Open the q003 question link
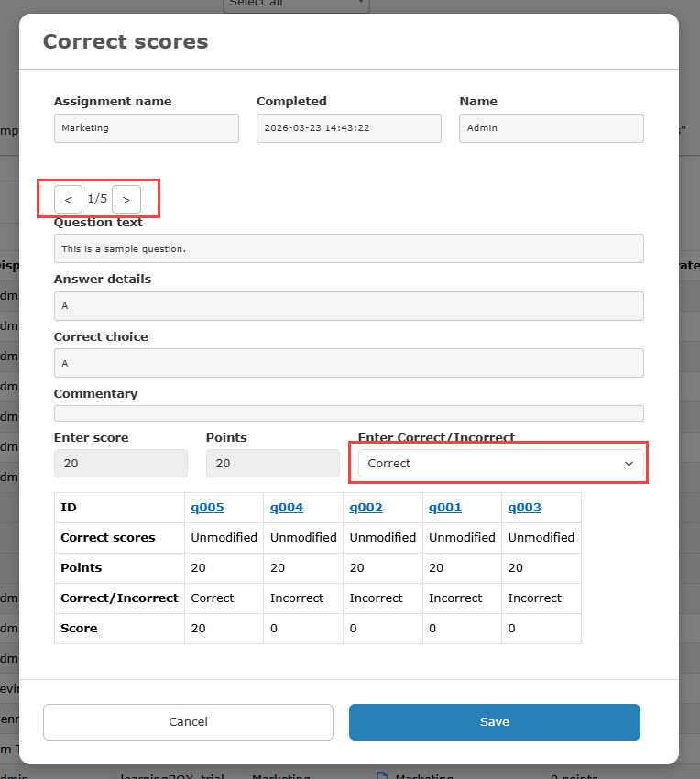 tap(524, 507)
